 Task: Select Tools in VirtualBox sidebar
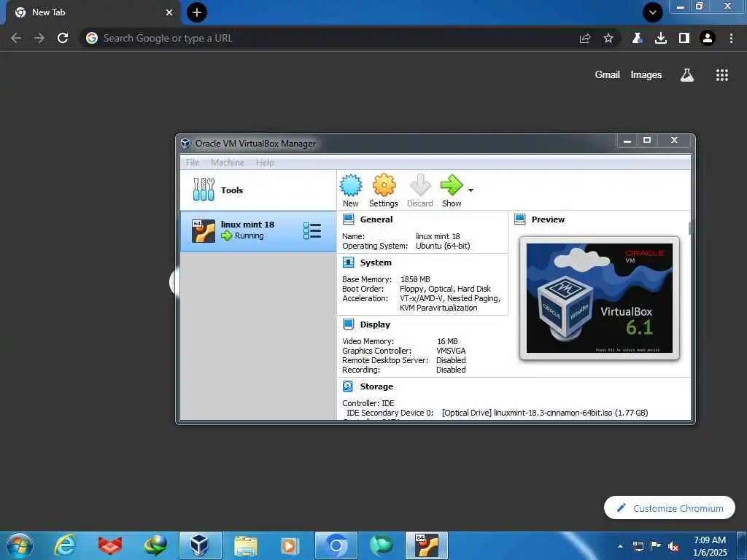[258, 190]
